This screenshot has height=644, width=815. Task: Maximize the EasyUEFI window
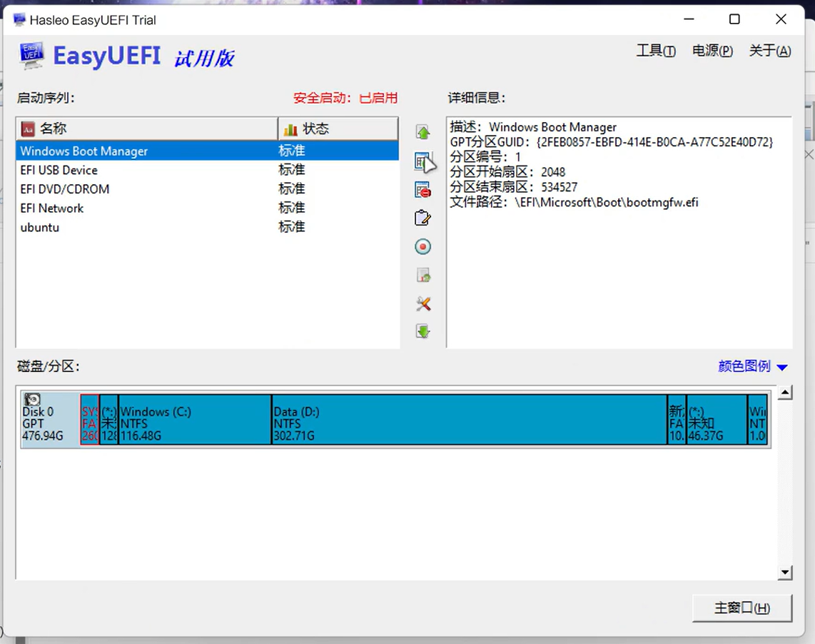pyautogui.click(x=734, y=19)
